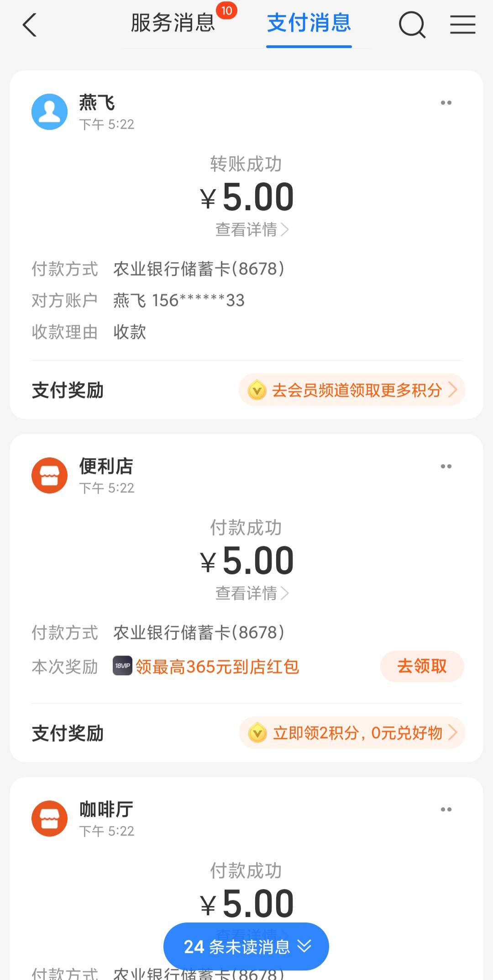Viewport: 493px width, 980px height.
Task: Tap 燕飞's blue profile avatar
Action: click(49, 112)
